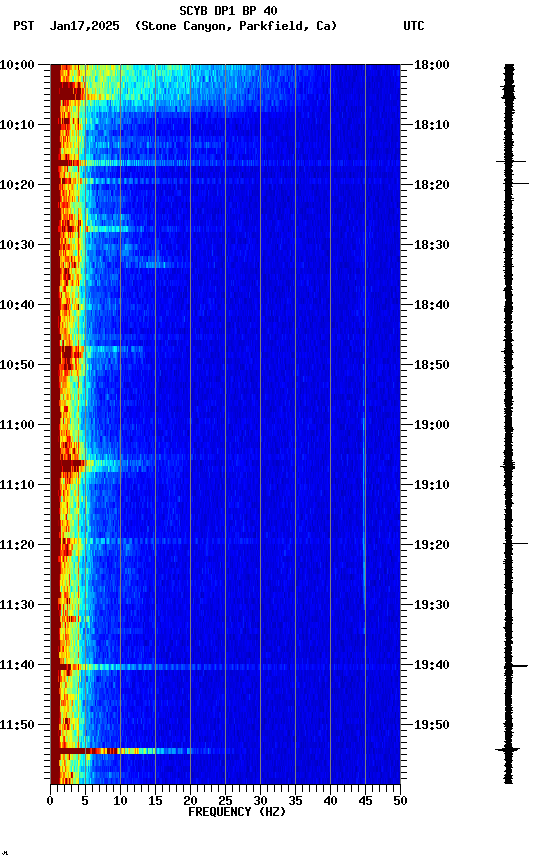This screenshot has width=552, height=864.
Task: Click the 11:10 PST time label
Action: tap(17, 485)
